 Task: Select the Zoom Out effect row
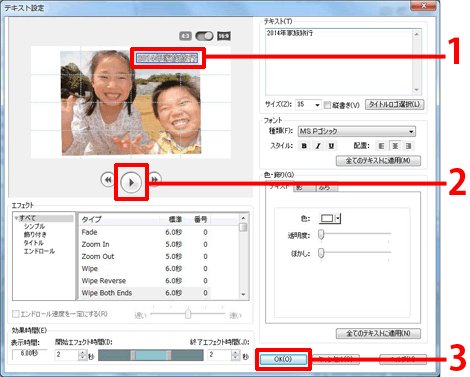pos(144,256)
